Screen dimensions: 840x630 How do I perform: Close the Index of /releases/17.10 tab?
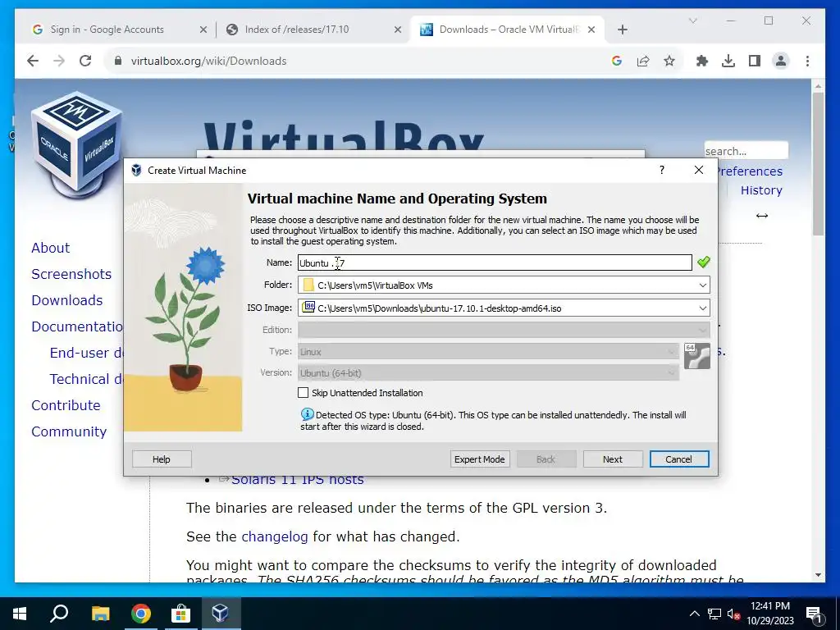[x=398, y=30]
